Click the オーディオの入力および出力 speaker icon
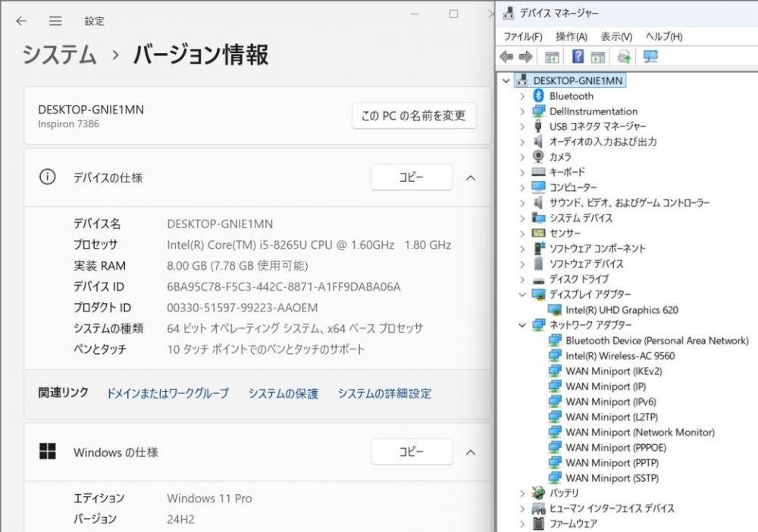 point(538,141)
